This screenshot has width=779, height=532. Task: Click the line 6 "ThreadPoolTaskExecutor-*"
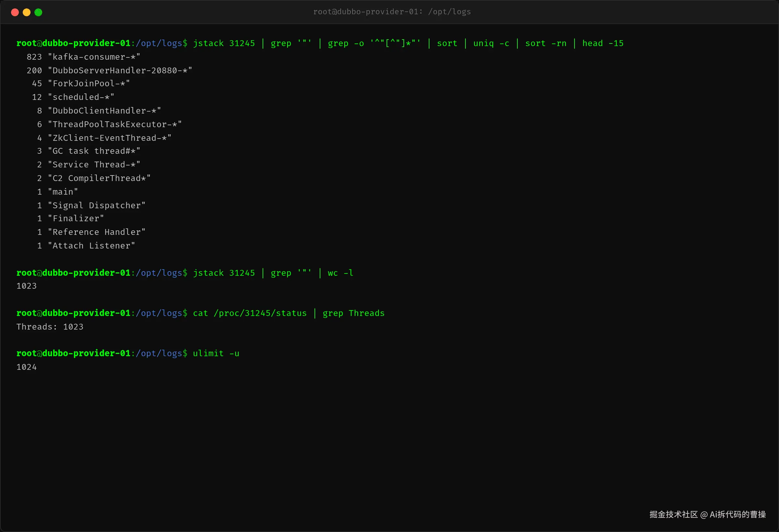(x=110, y=124)
